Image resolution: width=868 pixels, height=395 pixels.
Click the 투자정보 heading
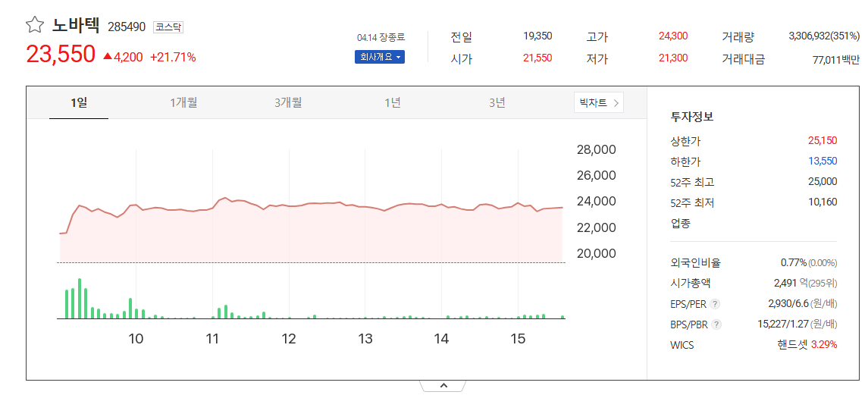click(691, 117)
